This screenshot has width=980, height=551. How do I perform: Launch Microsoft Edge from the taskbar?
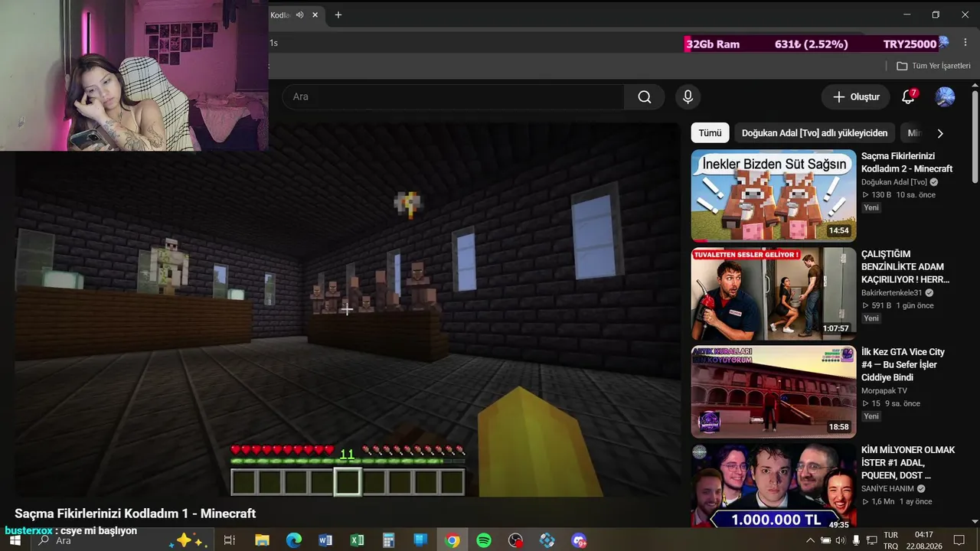(x=294, y=540)
